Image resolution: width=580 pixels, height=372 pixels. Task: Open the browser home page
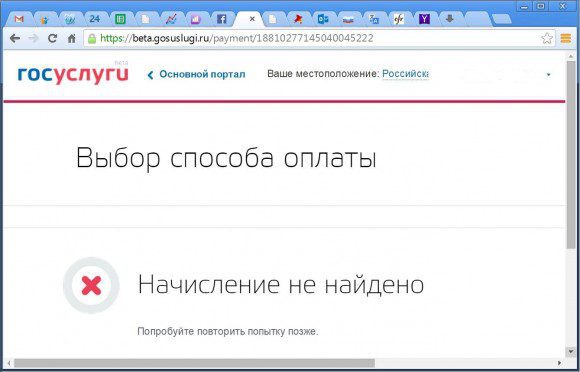point(71,38)
